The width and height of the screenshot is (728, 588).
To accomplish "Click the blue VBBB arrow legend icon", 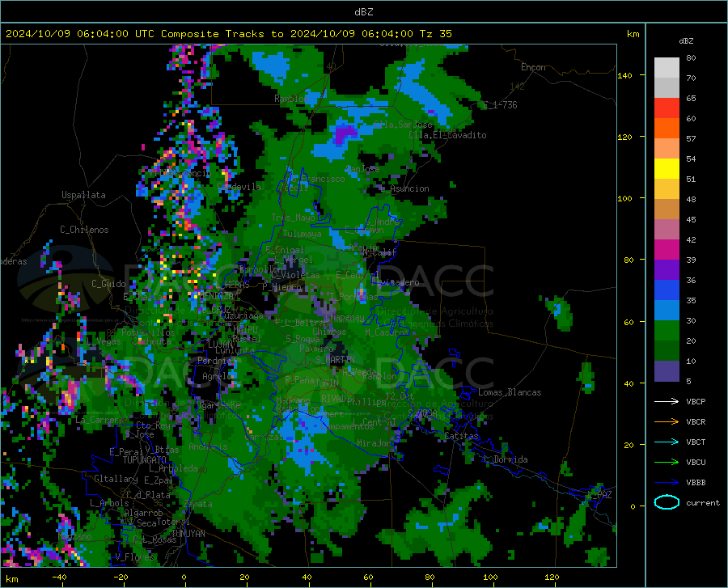I will click(x=667, y=482).
